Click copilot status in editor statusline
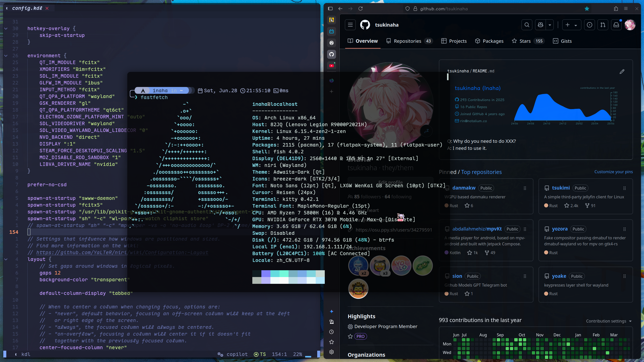This screenshot has height=362, width=644. [232, 354]
